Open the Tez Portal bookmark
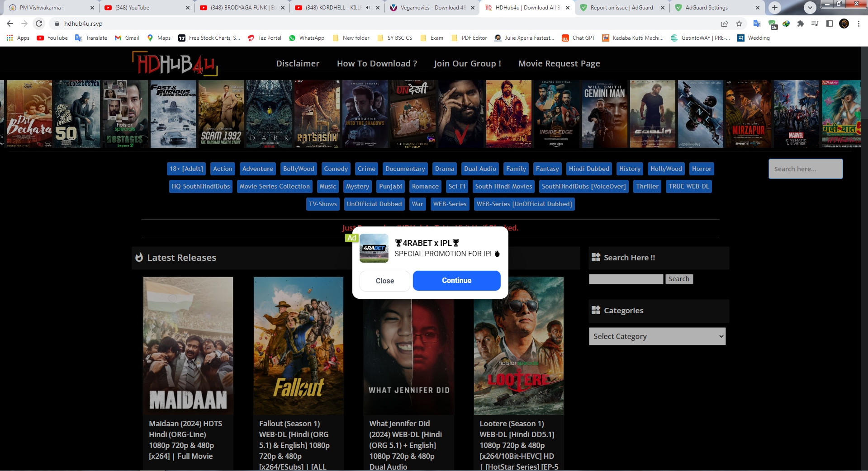868x471 pixels. (x=265, y=38)
